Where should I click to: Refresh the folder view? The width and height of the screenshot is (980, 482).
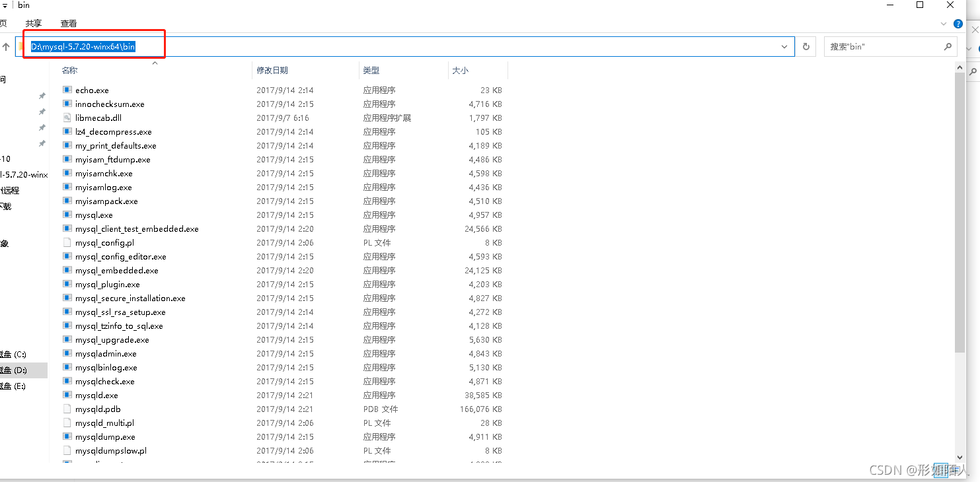tap(806, 47)
